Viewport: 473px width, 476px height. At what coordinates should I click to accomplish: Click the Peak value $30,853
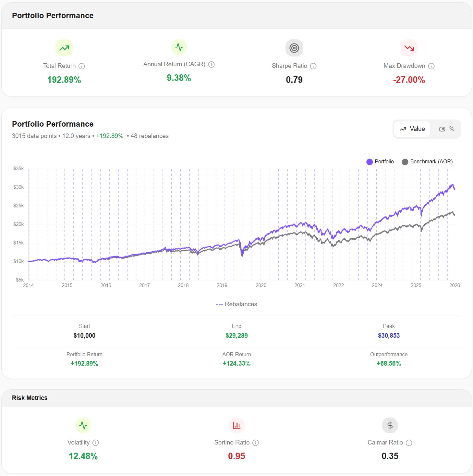point(389,335)
